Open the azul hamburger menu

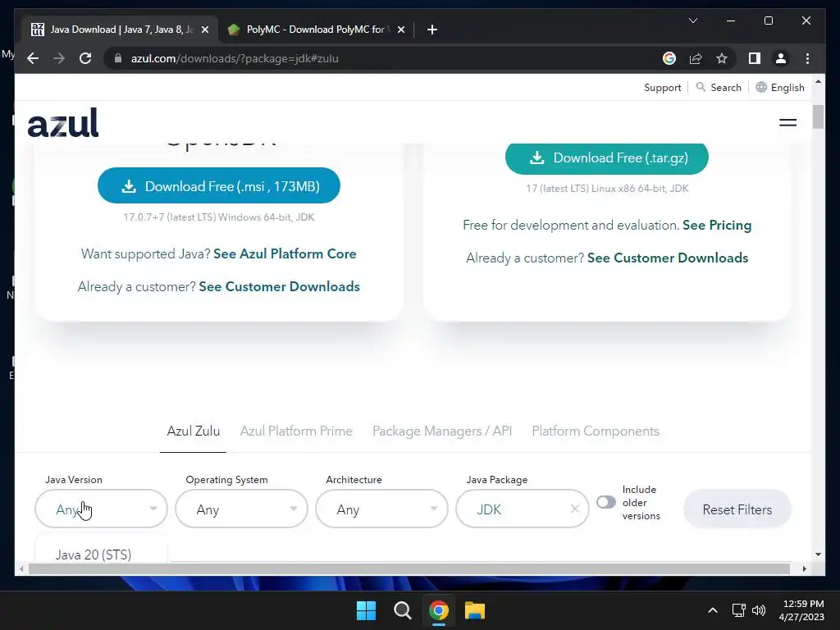pos(787,123)
